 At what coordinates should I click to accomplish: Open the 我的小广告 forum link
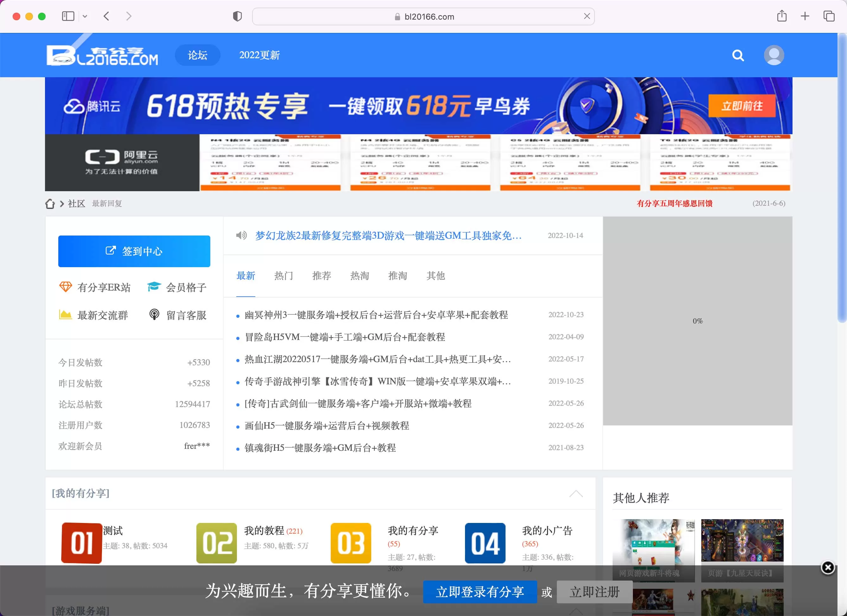pos(547,531)
